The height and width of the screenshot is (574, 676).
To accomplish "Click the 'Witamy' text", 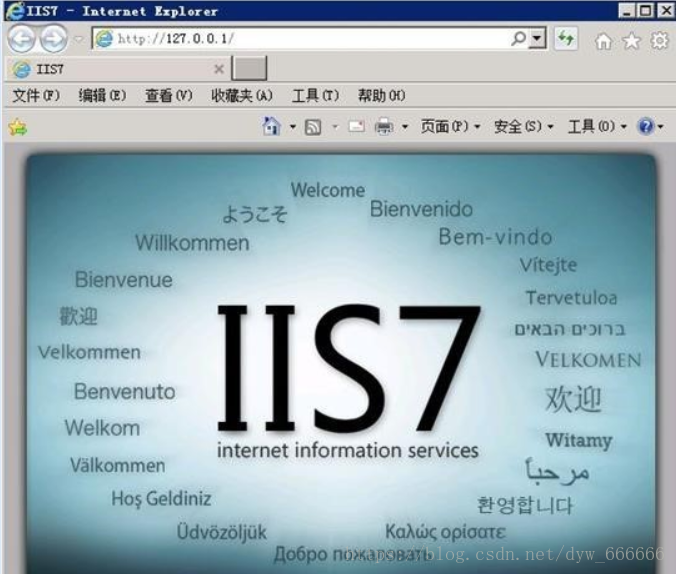I will (x=579, y=441).
